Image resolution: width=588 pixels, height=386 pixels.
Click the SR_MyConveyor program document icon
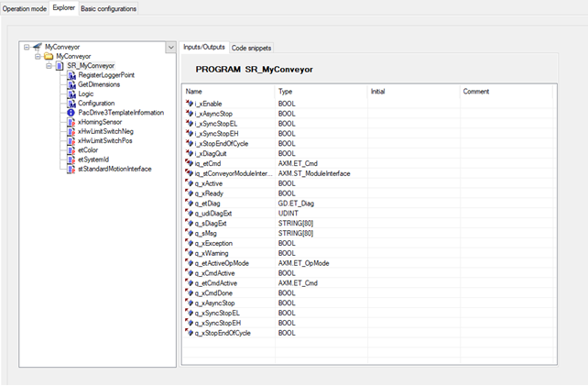[60, 66]
